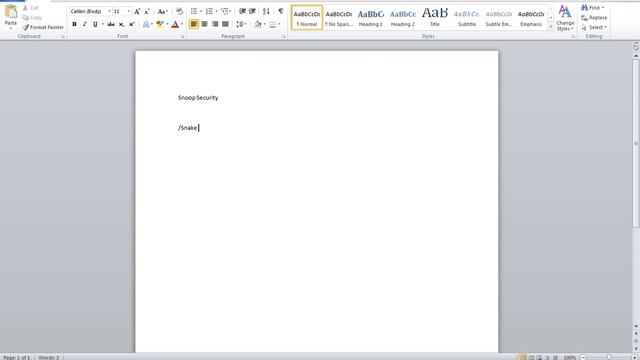The height and width of the screenshot is (360, 640).
Task: Apply the No Spacing style
Action: (x=339, y=18)
